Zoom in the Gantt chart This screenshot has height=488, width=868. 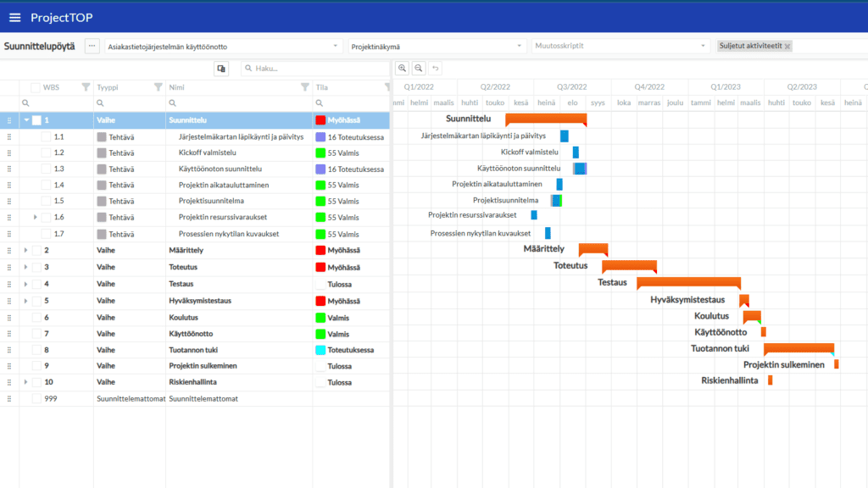(403, 68)
